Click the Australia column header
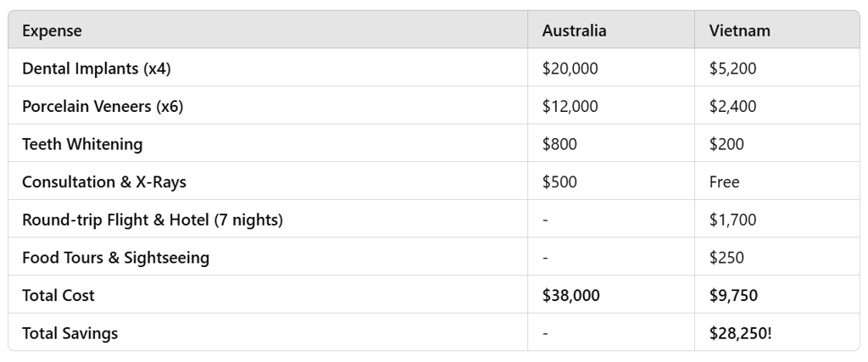 pyautogui.click(x=574, y=31)
